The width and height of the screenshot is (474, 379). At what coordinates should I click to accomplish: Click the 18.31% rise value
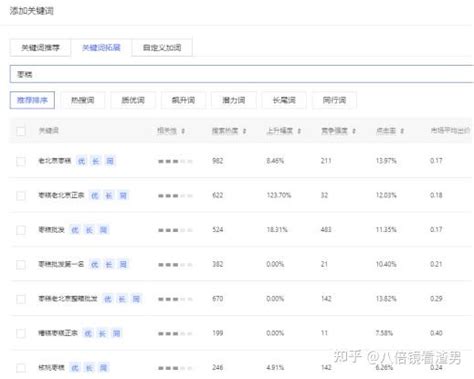[277, 229]
